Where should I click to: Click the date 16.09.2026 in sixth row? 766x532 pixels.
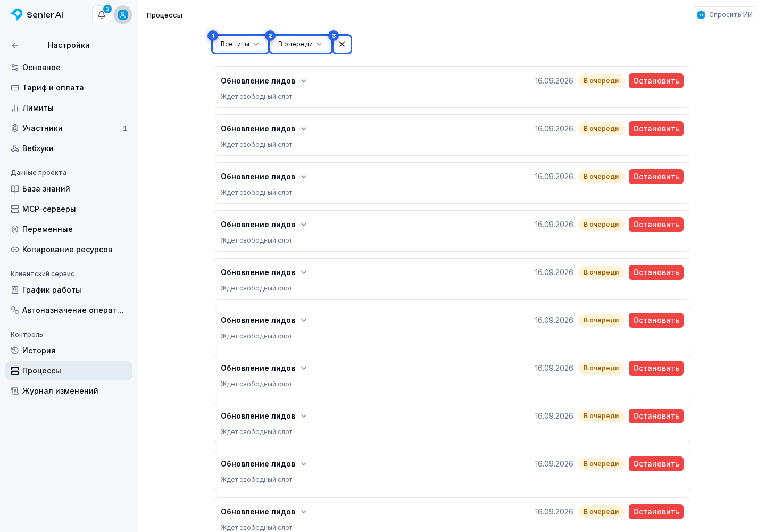pyautogui.click(x=554, y=320)
